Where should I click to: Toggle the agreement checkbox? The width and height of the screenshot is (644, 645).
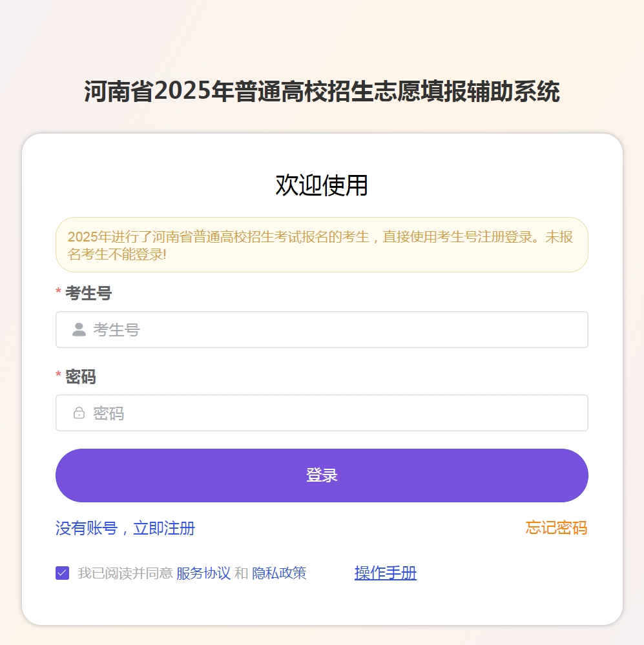[61, 572]
